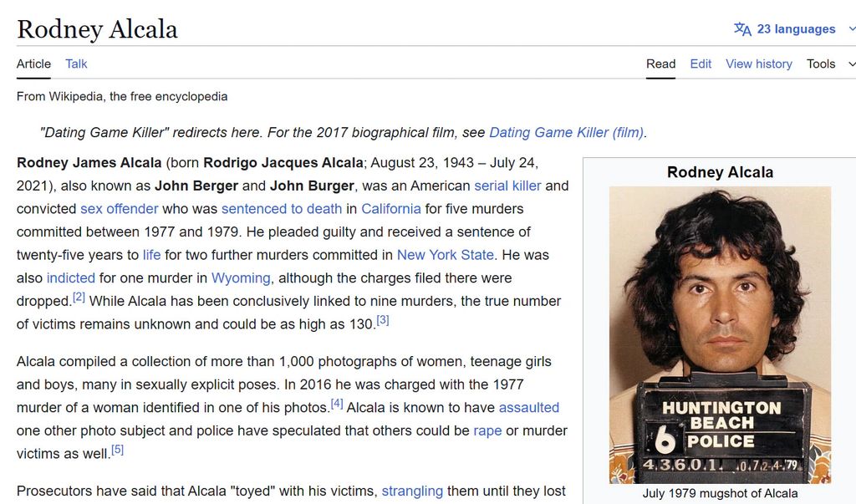Expand the 23 languages dropdown
The image size is (856, 504).
[x=795, y=29]
